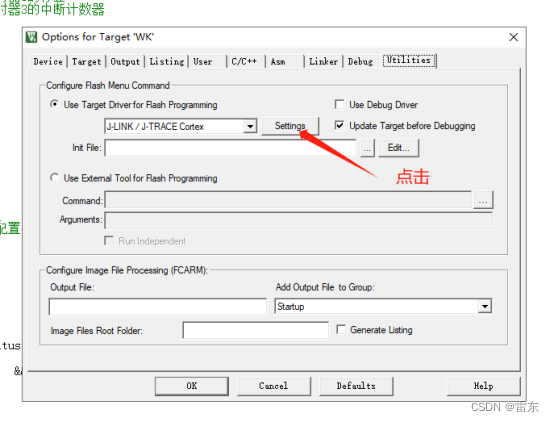
Task: Click the Image Files Root Folder field
Action: [256, 330]
